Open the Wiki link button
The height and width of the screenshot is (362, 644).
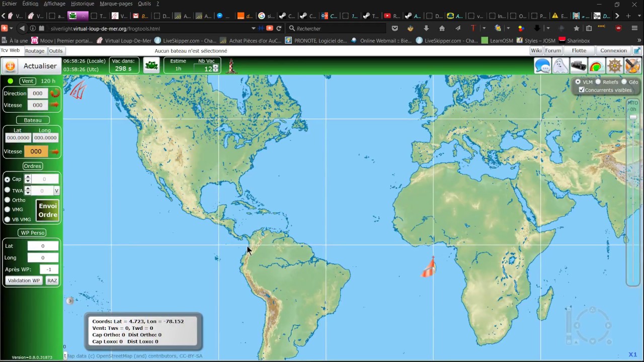536,51
